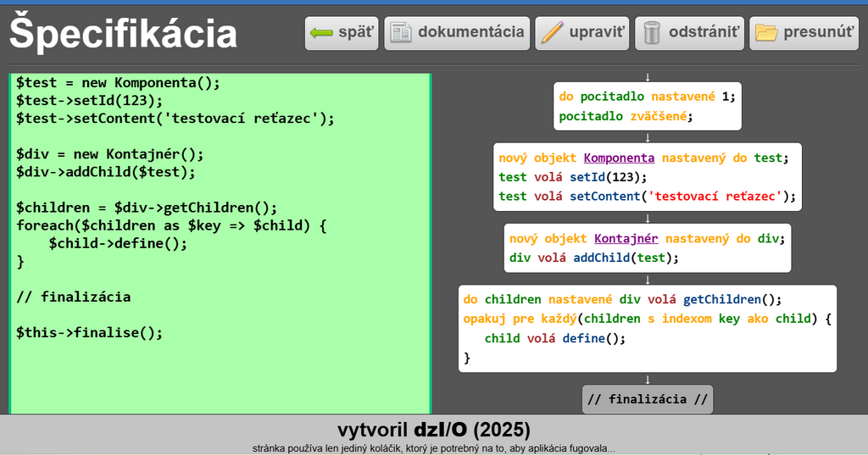
Task: Click the setContent('testovací reťazec') flowchart line
Action: pyautogui.click(x=648, y=197)
